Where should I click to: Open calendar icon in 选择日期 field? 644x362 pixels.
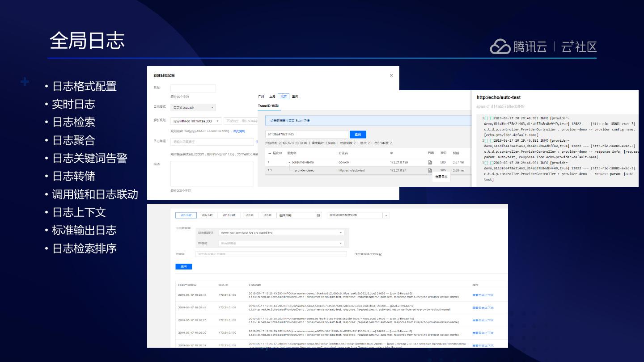pos(318,215)
